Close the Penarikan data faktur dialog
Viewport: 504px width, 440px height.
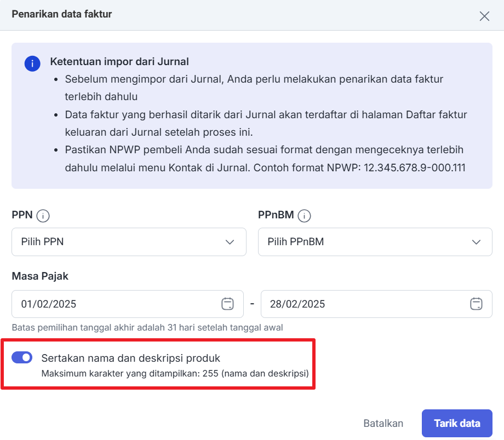coord(484,16)
